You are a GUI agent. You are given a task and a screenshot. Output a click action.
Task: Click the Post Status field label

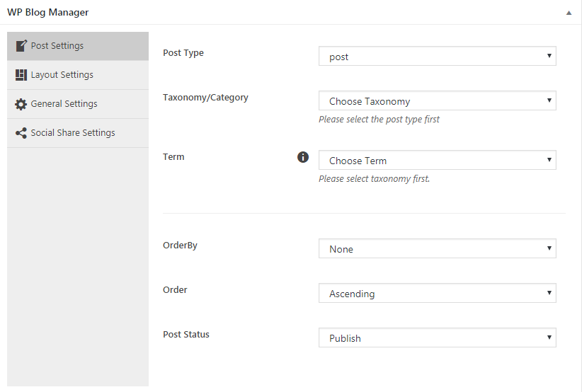pos(186,334)
